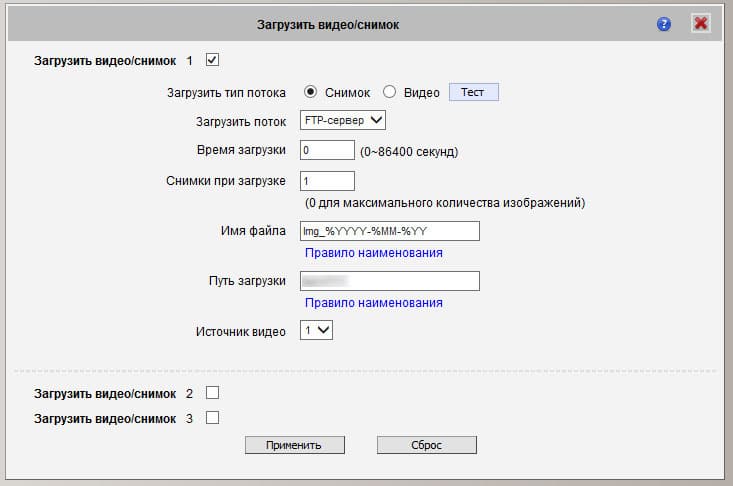Image resolution: width=733 pixels, height=486 pixels.
Task: Click the Загрузить видео/снимок dialog title bar
Action: [x=328, y=24]
